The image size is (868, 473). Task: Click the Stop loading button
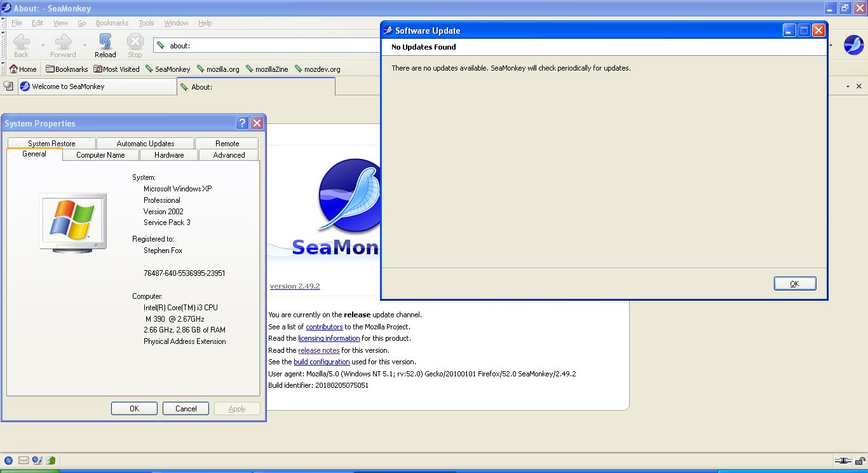tap(135, 45)
